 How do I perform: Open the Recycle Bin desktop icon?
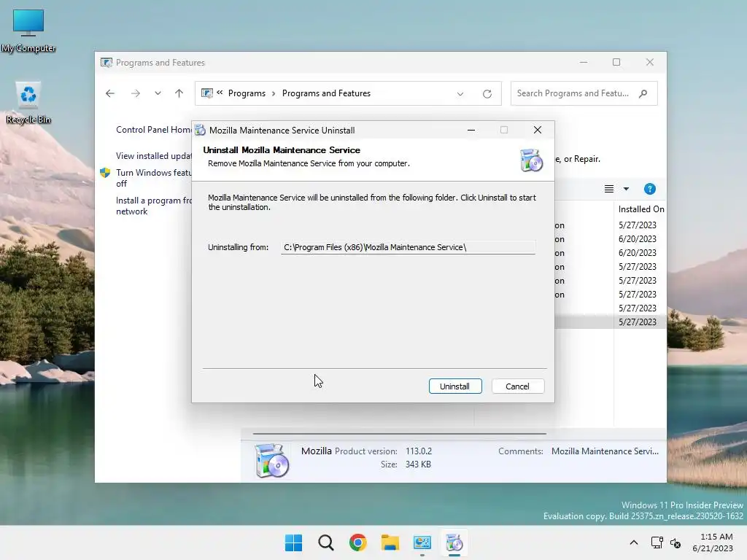tap(28, 104)
